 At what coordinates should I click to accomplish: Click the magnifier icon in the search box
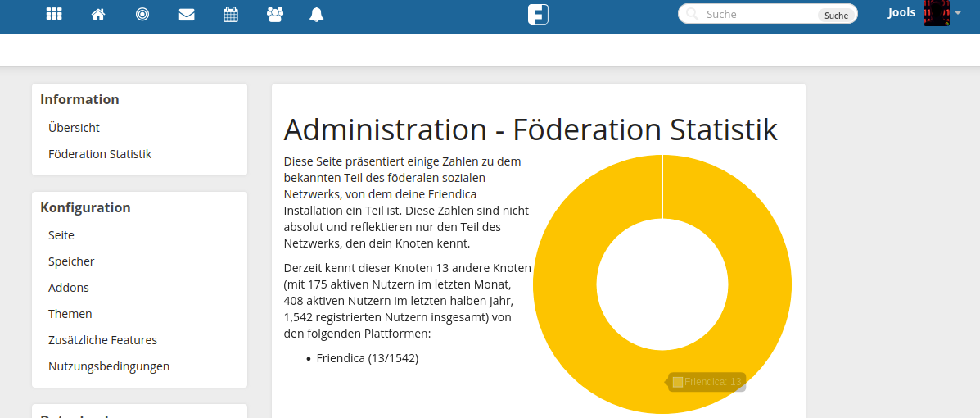point(692,14)
